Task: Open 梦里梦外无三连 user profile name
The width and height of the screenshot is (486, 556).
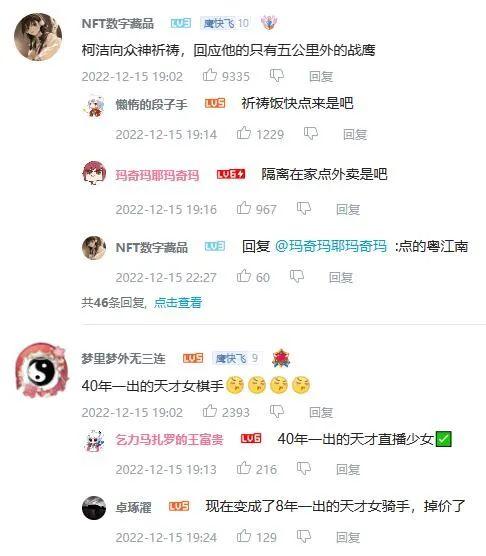Action: [x=123, y=358]
